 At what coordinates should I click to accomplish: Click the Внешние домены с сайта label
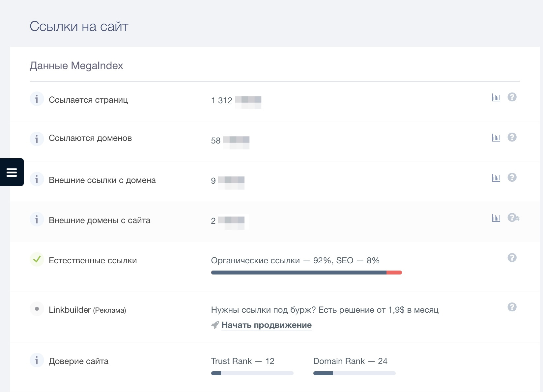(x=100, y=221)
